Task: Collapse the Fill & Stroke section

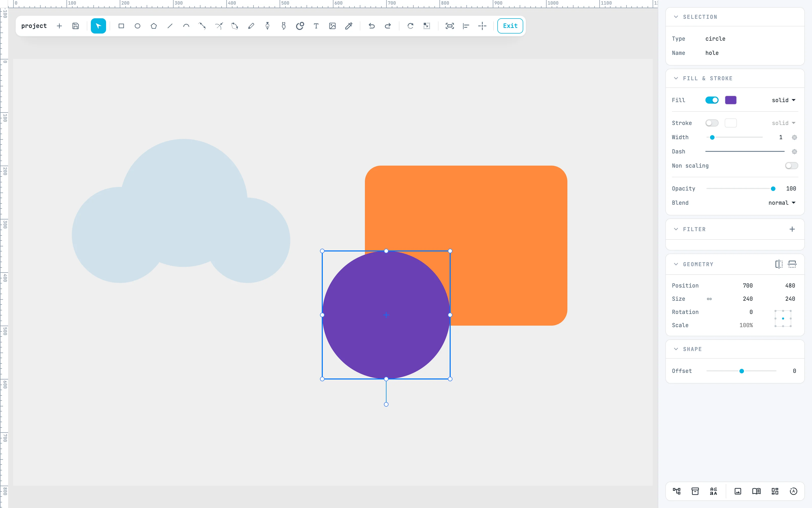Action: [x=676, y=78]
